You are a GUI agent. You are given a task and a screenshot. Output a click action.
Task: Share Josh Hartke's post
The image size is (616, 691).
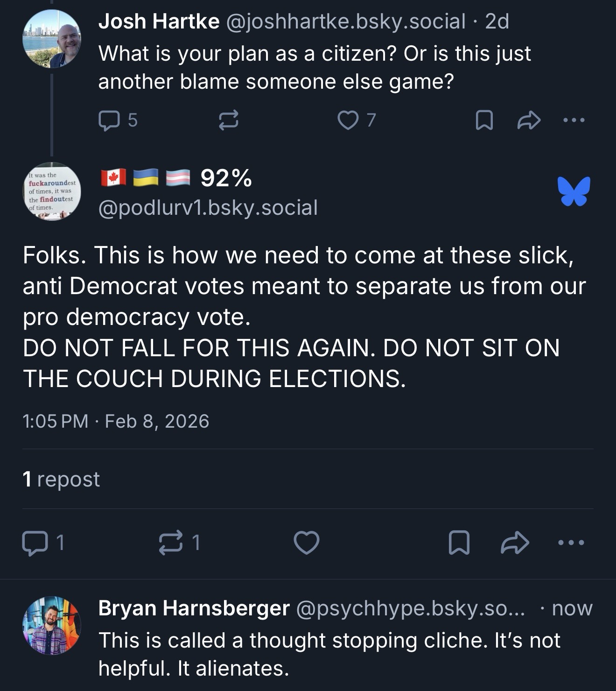529,120
